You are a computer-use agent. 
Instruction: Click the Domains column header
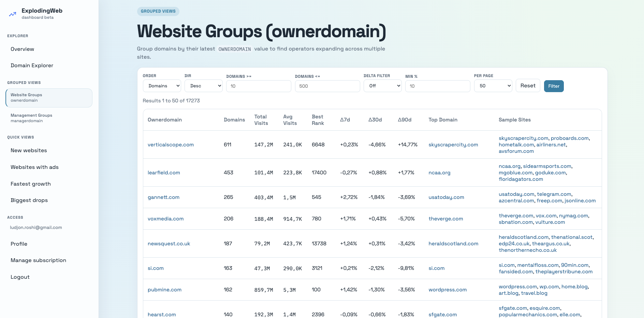click(234, 120)
